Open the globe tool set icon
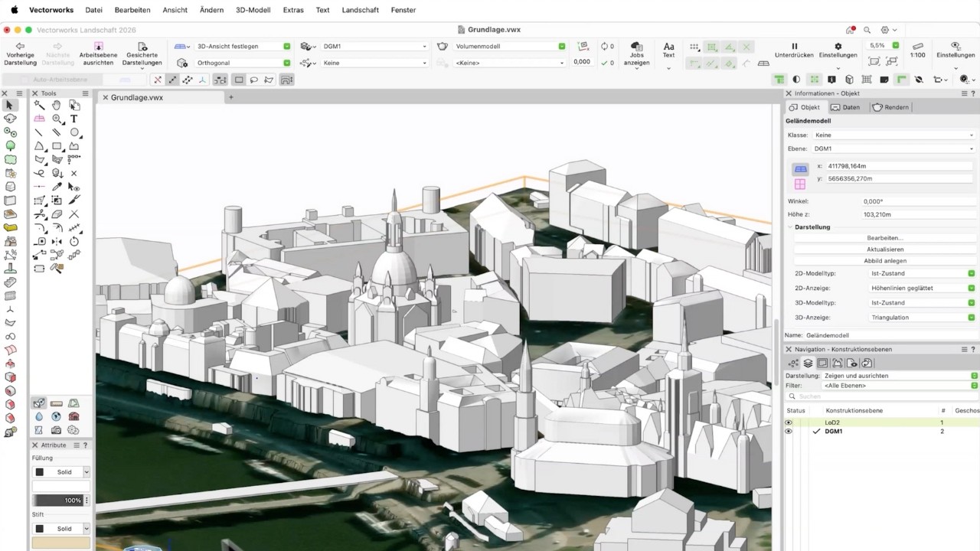Screen dimensions: 980x551 57,417
